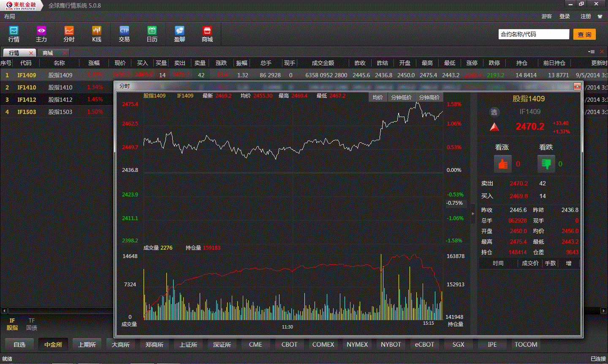Select the IF1503 row in quote table
This screenshot has width=608, height=364.
click(57, 112)
